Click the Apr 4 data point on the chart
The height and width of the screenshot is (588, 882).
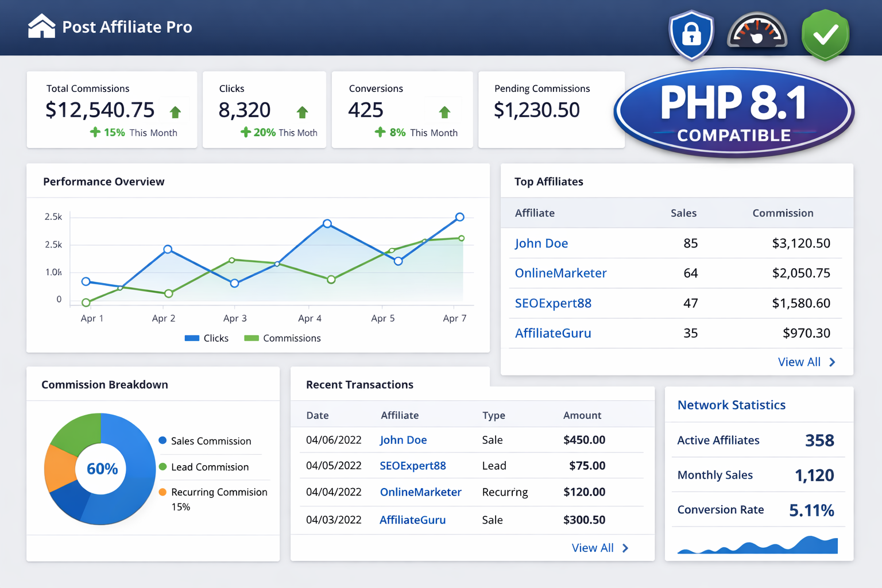[x=327, y=223]
